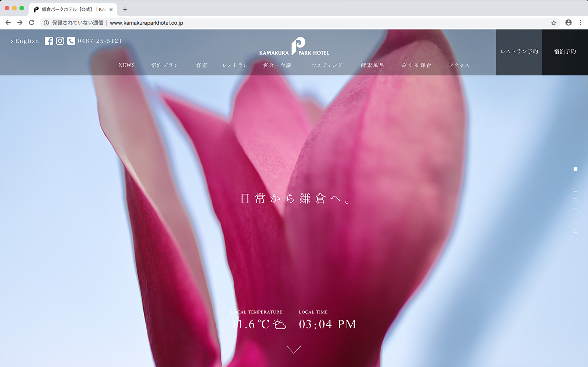Click the browser back arrow
The image size is (588, 367).
coord(8,23)
